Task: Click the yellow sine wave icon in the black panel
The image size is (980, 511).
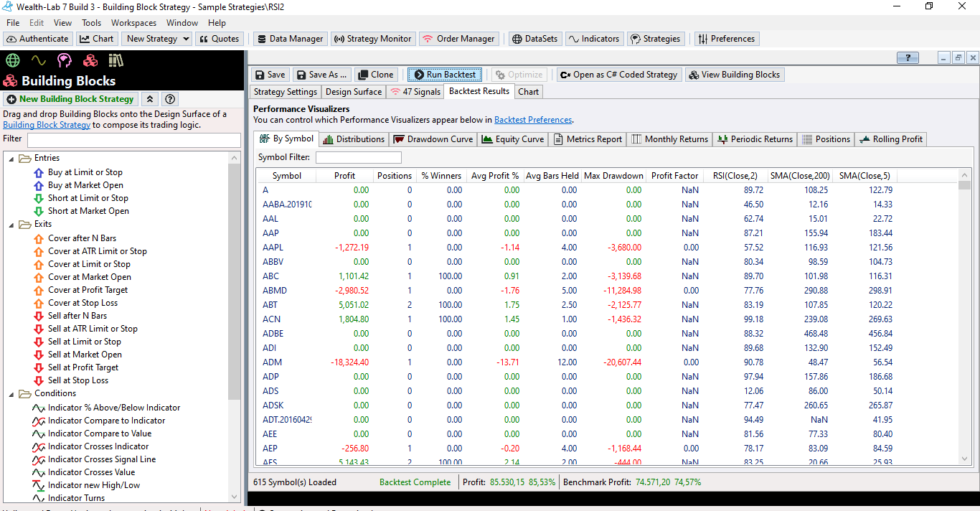Action: click(x=39, y=60)
